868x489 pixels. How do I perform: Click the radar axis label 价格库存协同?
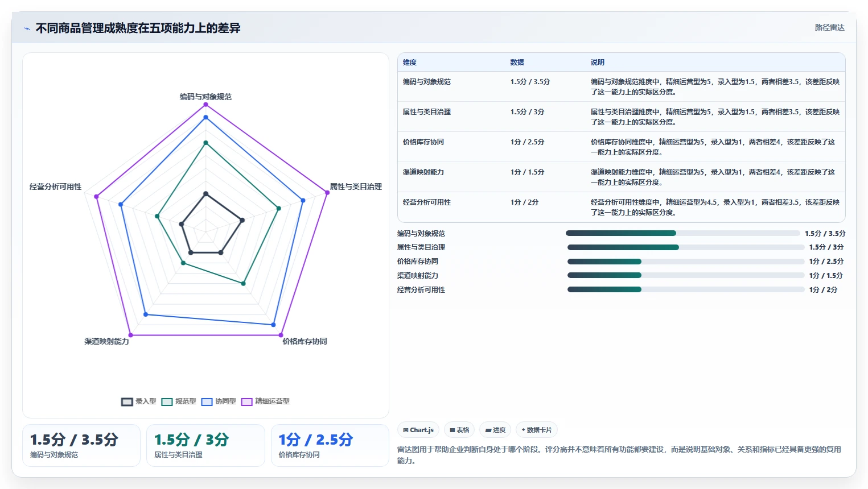305,341
